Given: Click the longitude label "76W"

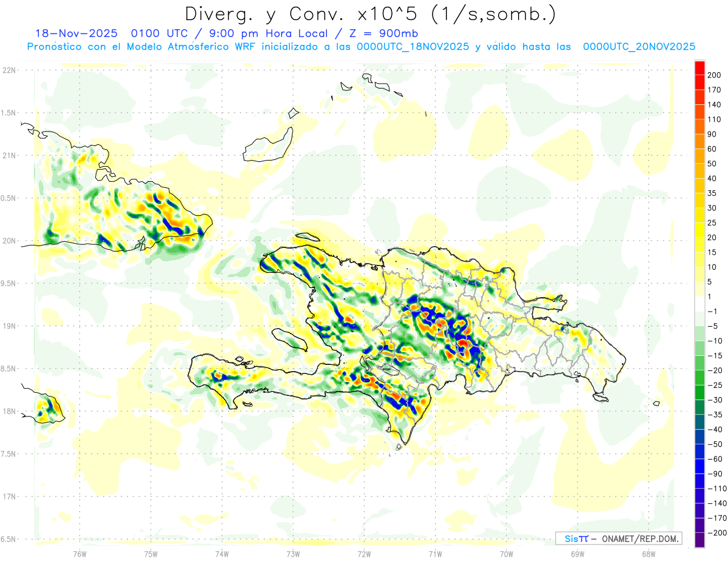Looking at the screenshot, I should [79, 554].
